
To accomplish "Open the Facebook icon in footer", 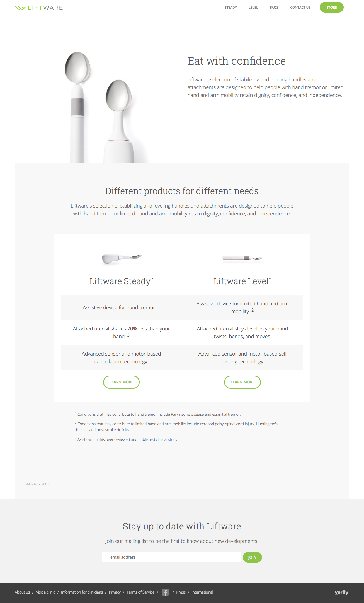I will tap(165, 592).
